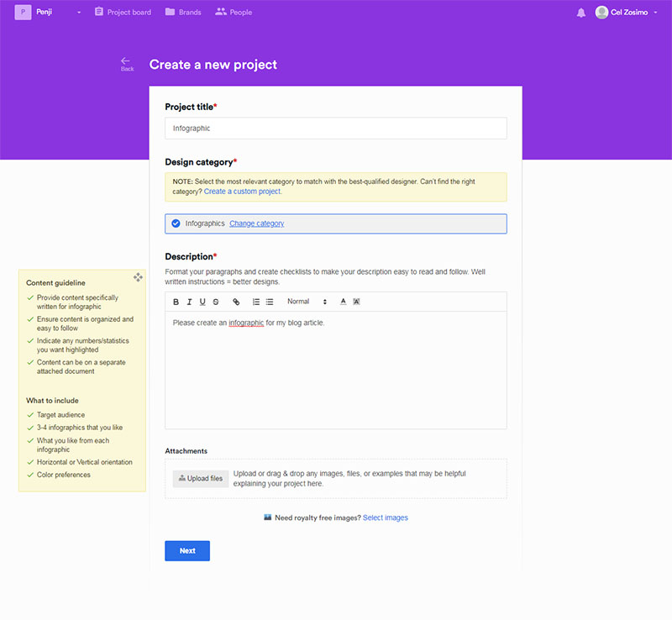Go to Project board

tap(123, 13)
